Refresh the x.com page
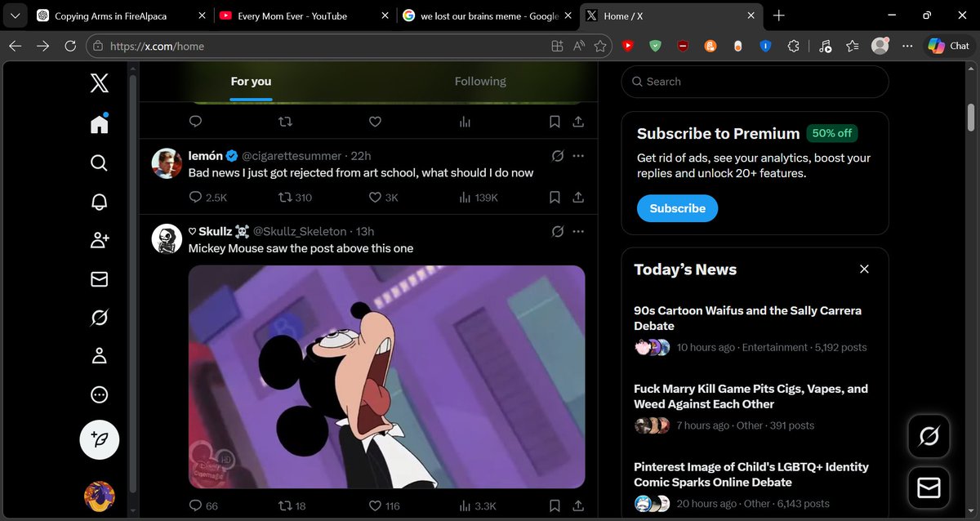 coord(69,47)
